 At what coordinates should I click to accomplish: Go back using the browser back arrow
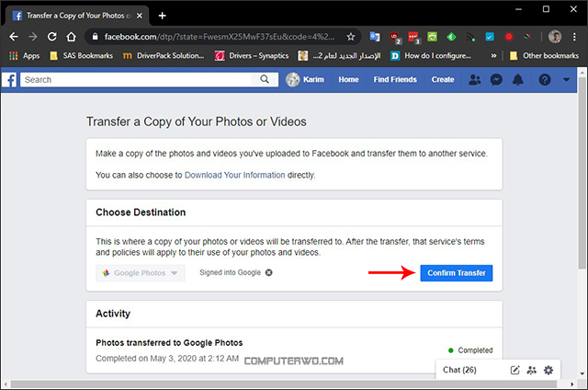pos(14,37)
